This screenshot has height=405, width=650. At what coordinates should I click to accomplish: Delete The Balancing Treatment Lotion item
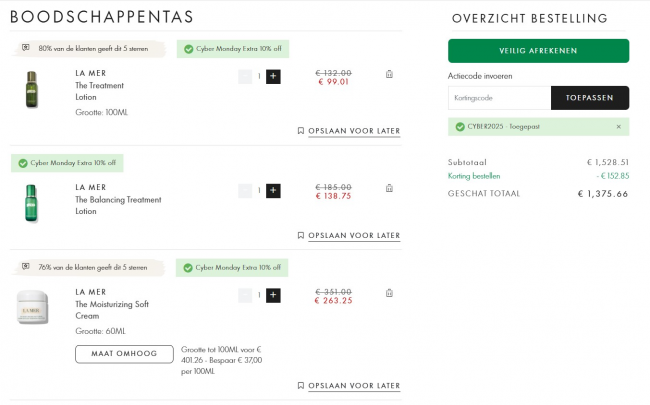389,188
